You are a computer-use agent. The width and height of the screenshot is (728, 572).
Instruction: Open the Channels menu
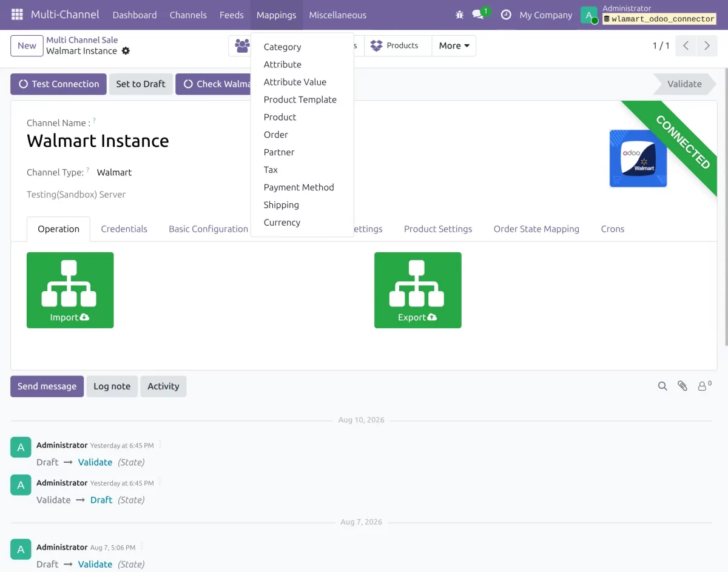pyautogui.click(x=188, y=15)
